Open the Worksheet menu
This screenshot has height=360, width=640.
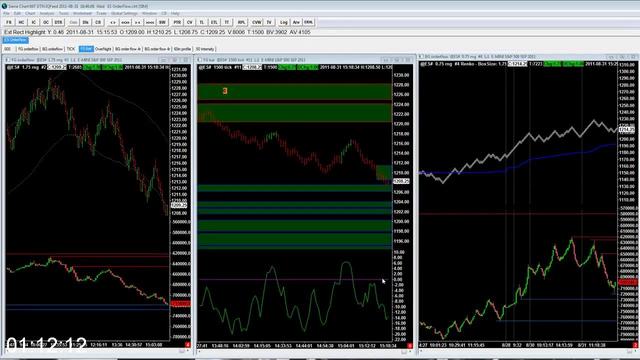[x=82, y=13]
